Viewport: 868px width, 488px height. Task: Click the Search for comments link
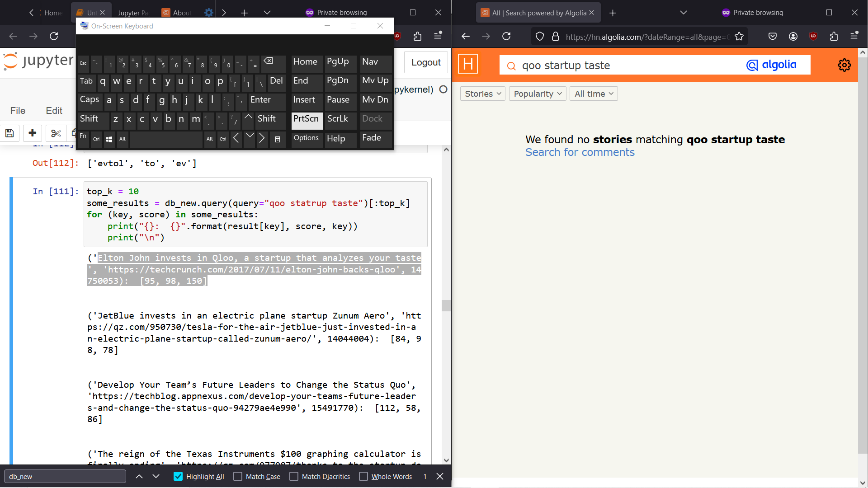pyautogui.click(x=580, y=152)
